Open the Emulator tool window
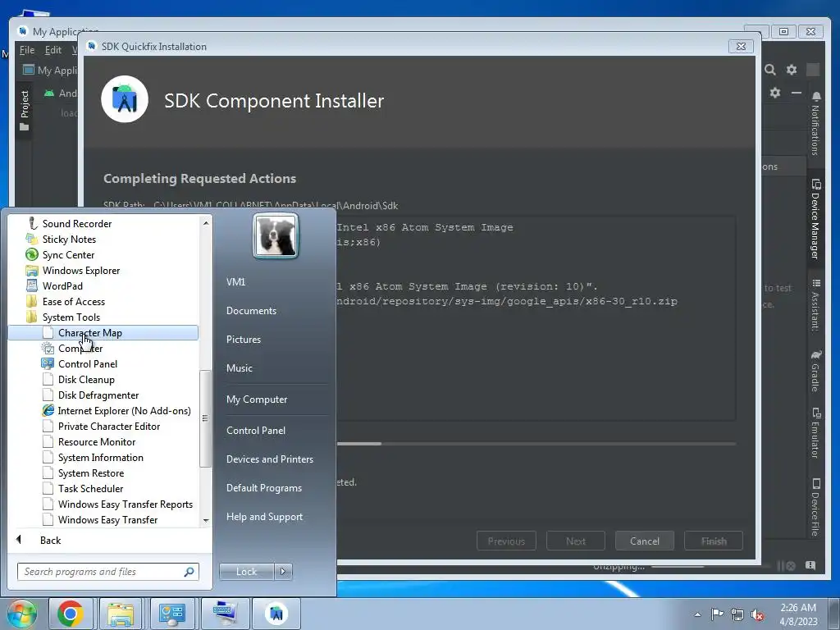840x630 pixels. pos(815,433)
